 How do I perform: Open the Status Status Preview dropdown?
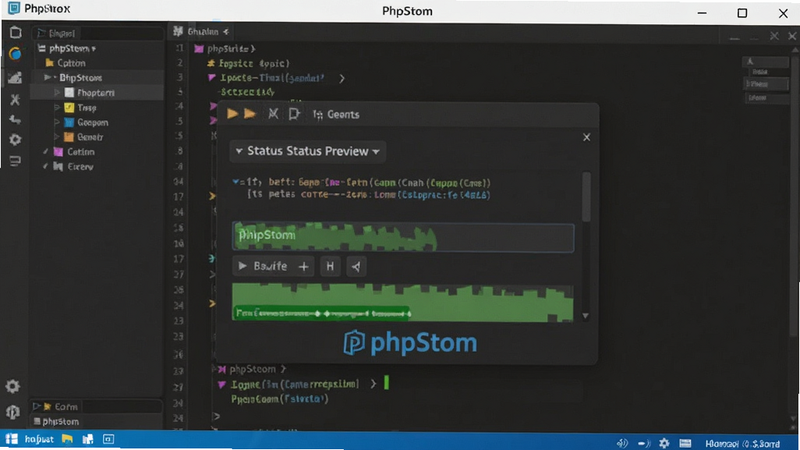308,152
